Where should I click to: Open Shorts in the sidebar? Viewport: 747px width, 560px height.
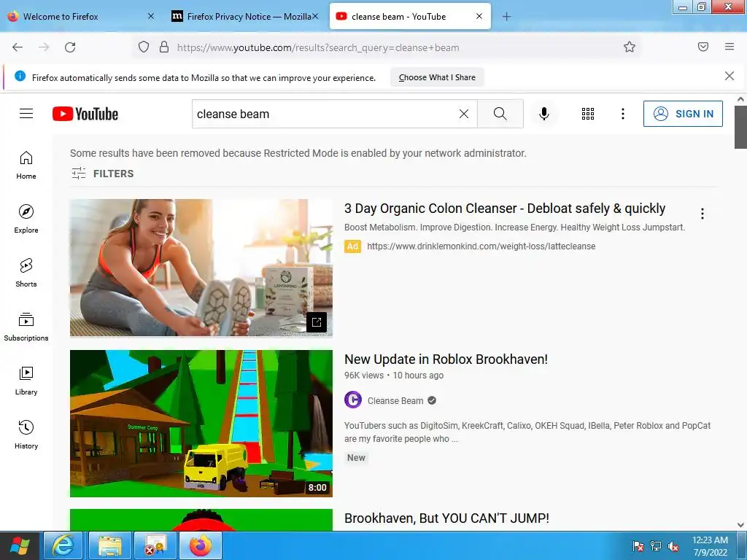[x=26, y=273]
